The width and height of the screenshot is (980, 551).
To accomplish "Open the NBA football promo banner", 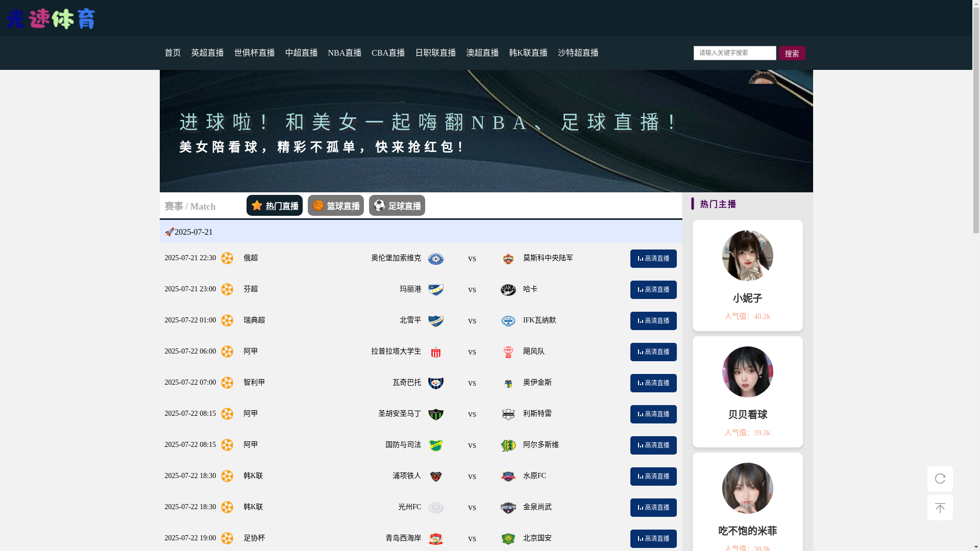I will pos(486,131).
